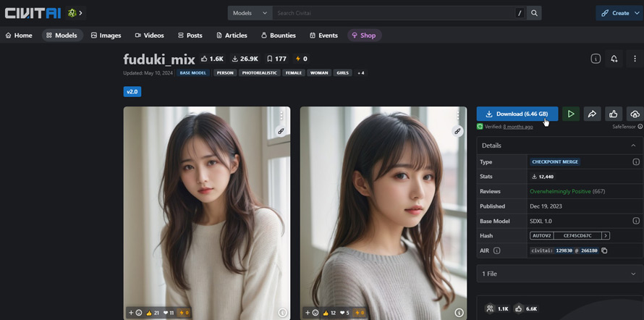Collapse the Details section
Screen dimensions: 644x320
633,146
